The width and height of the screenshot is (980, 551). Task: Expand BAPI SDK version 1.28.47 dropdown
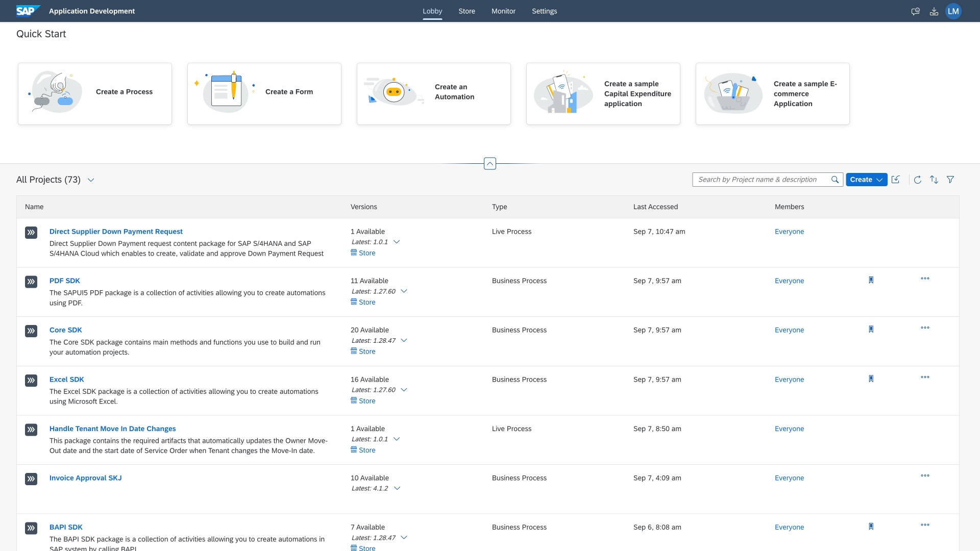pos(404,538)
